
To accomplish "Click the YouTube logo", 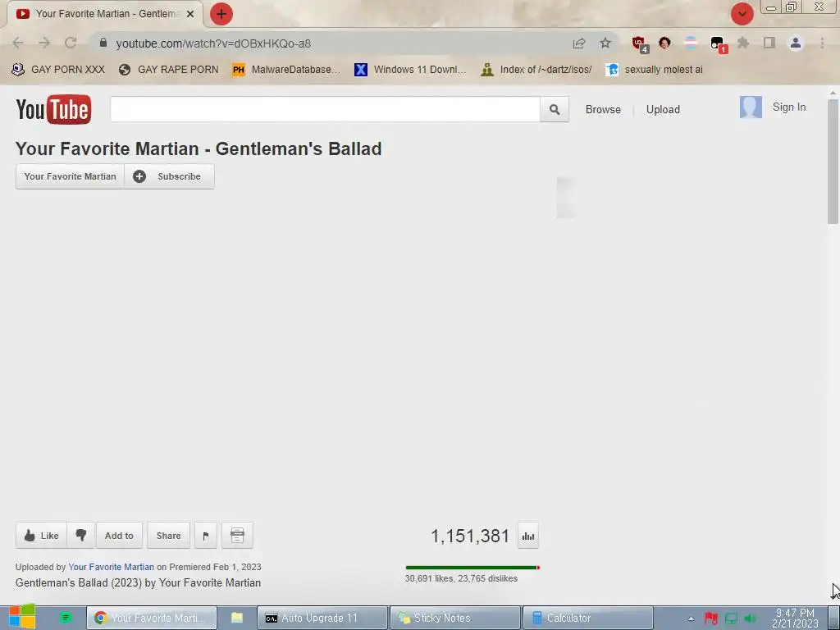I will (x=53, y=109).
